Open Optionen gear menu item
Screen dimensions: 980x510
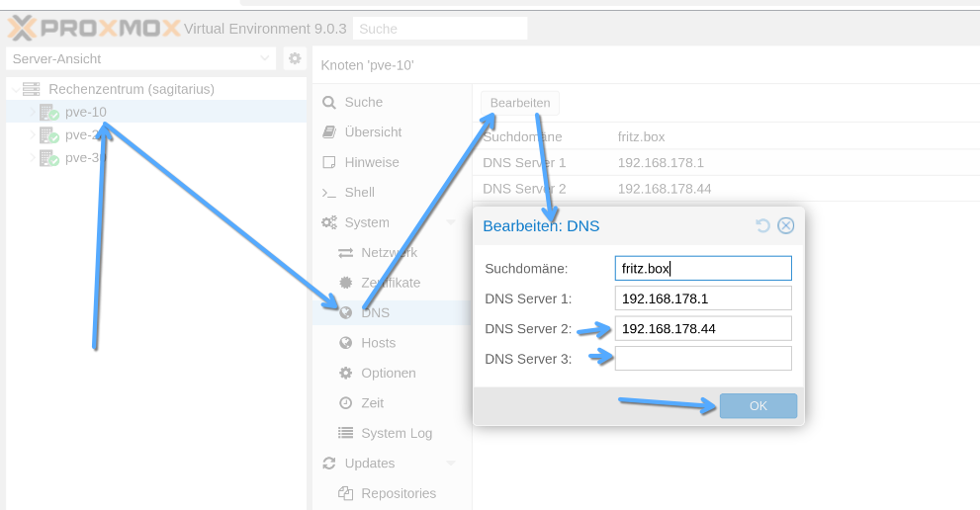[x=388, y=374]
